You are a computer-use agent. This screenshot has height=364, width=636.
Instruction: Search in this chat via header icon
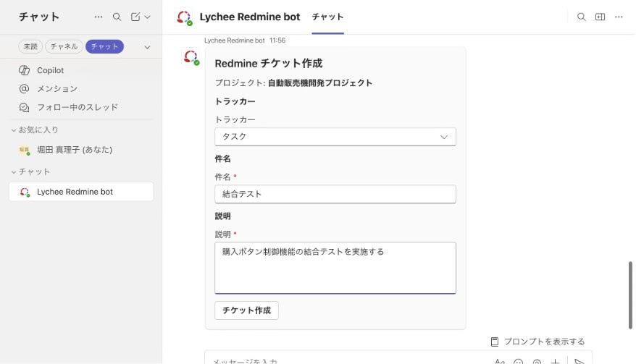pyautogui.click(x=581, y=17)
